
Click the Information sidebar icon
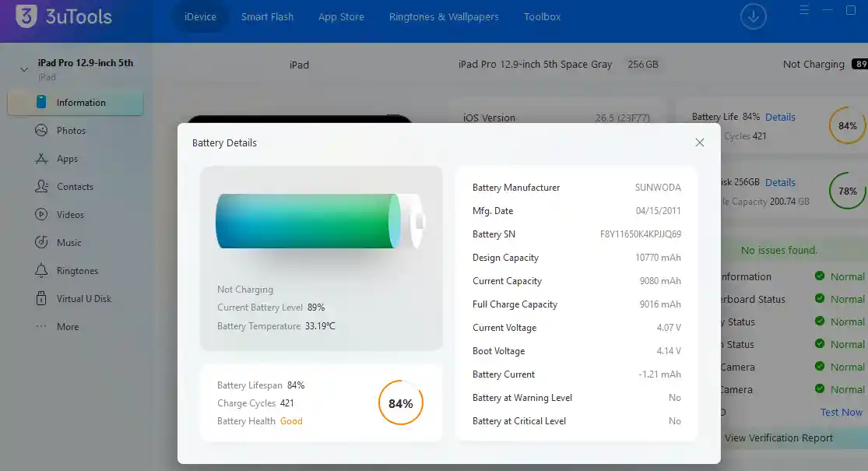pos(41,102)
